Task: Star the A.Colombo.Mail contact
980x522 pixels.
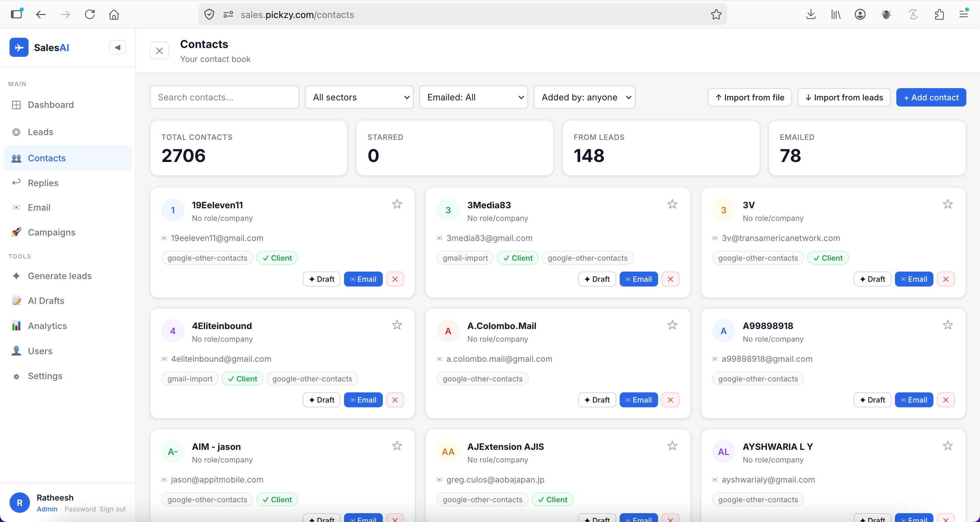Action: click(x=672, y=325)
